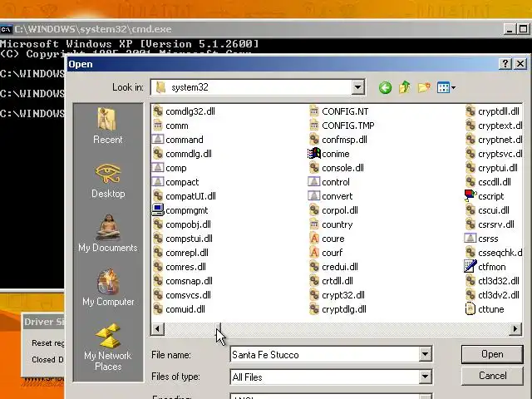Select the comm folder icon
This screenshot has height=399, width=532.
(x=158, y=126)
